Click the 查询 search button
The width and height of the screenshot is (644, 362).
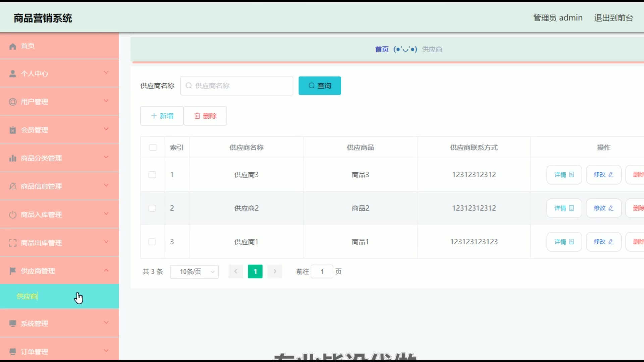(320, 86)
